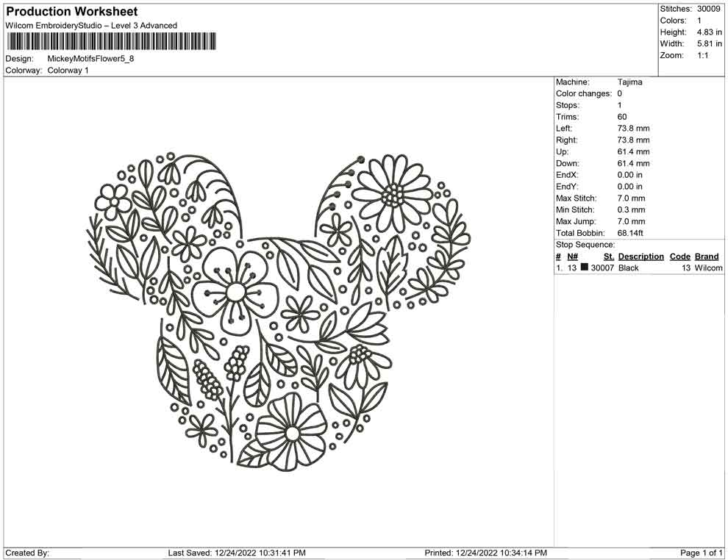The image size is (728, 560).
Task: Select the Color changes value 0
Action: (620, 94)
